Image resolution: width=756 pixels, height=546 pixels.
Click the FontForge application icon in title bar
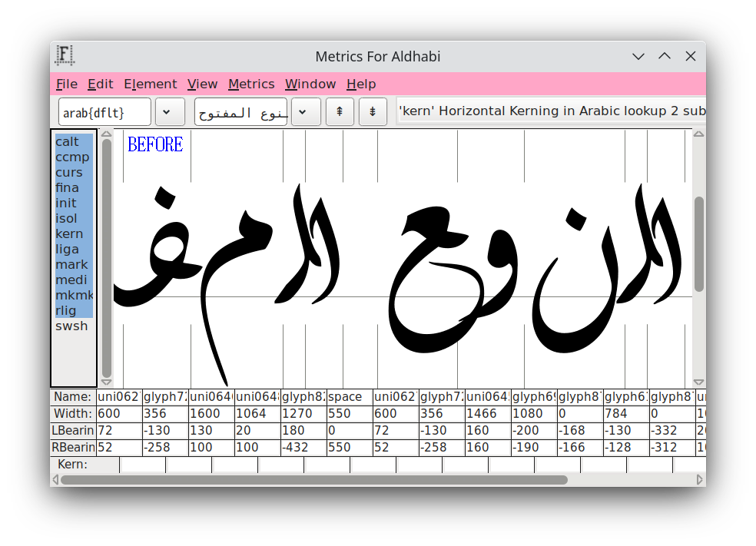pos(65,55)
